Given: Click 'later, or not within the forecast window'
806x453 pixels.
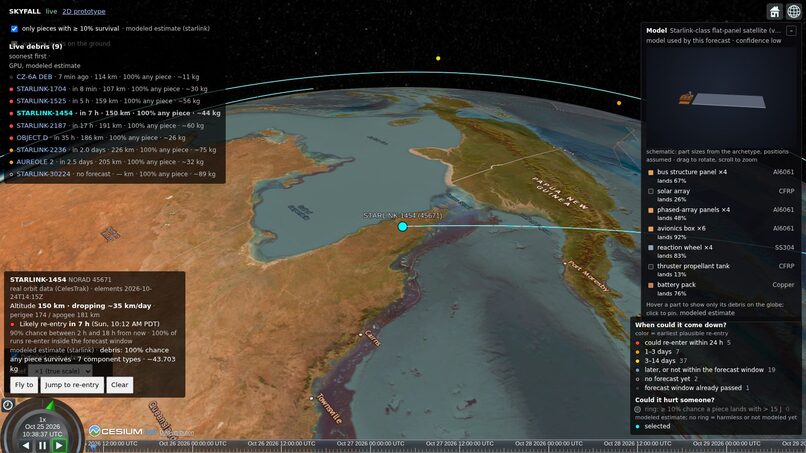Looking at the screenshot, I should [707, 370].
